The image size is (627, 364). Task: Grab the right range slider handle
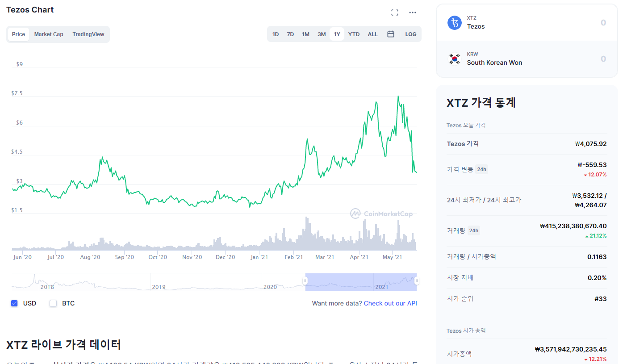pyautogui.click(x=416, y=281)
